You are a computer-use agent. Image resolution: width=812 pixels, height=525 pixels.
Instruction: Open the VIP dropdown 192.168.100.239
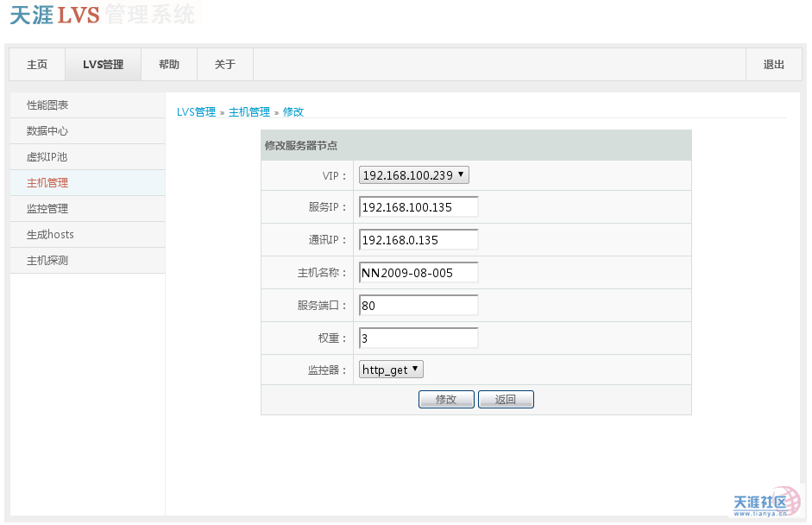[x=413, y=175]
